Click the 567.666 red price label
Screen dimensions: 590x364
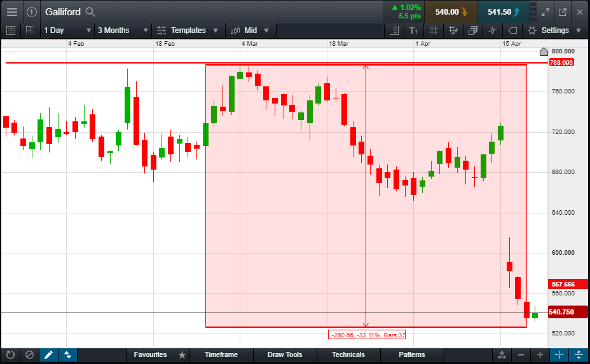click(x=568, y=285)
